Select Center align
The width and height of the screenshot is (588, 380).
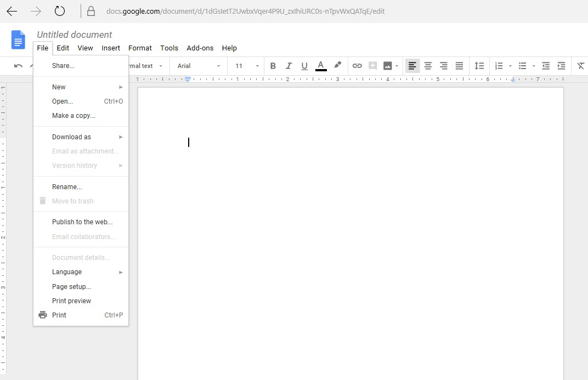click(x=428, y=66)
